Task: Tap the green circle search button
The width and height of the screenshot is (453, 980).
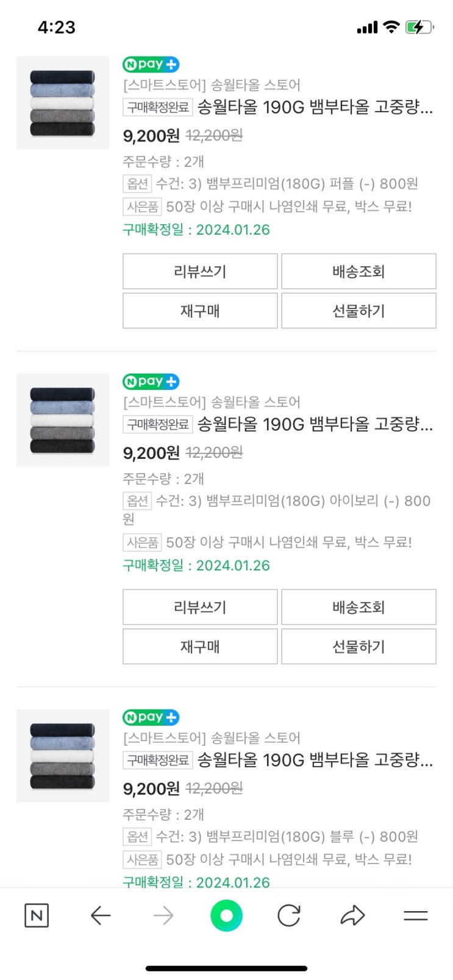Action: [226, 915]
